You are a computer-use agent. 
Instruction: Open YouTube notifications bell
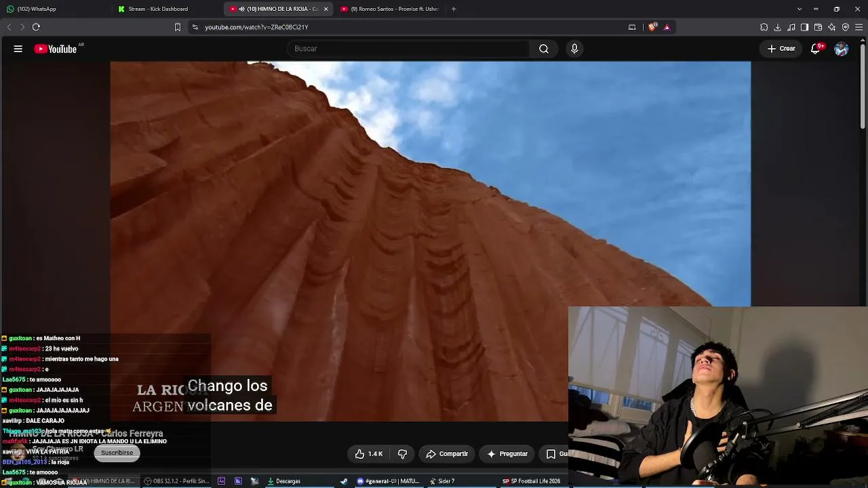point(816,49)
